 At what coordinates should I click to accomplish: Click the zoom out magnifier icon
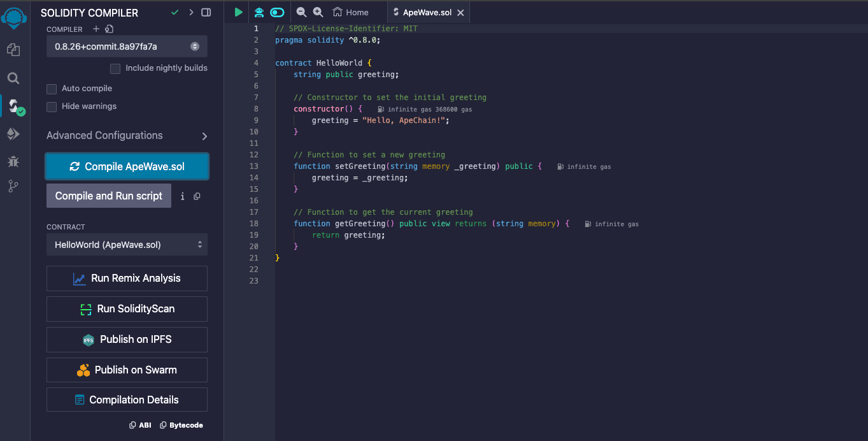click(301, 12)
